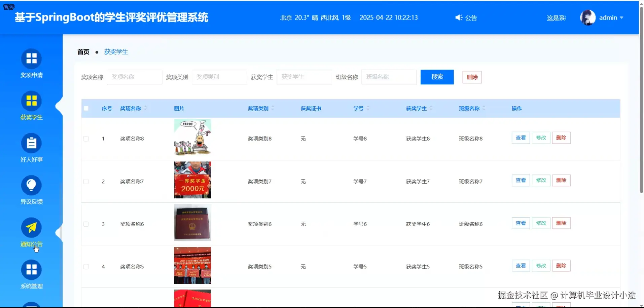Click the 获奖学生6 cell
Screen dimensions: 644x308
[x=418, y=224]
